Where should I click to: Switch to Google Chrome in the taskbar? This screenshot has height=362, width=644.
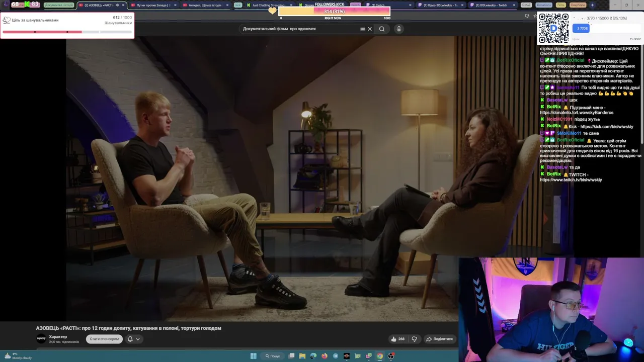click(380, 356)
